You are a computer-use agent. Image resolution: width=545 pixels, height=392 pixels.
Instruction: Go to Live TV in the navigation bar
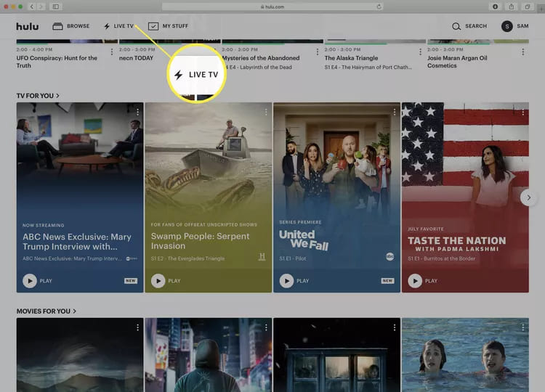(118, 26)
